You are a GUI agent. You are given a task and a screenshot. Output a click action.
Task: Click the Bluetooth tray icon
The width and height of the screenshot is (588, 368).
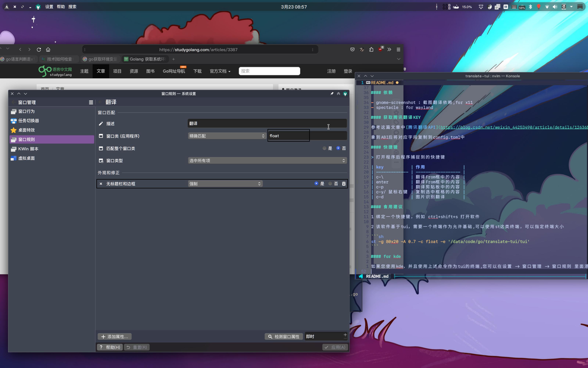tap(530, 7)
